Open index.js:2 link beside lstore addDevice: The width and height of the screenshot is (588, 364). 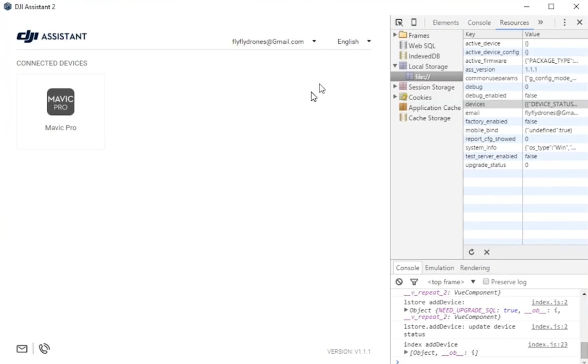pos(550,302)
